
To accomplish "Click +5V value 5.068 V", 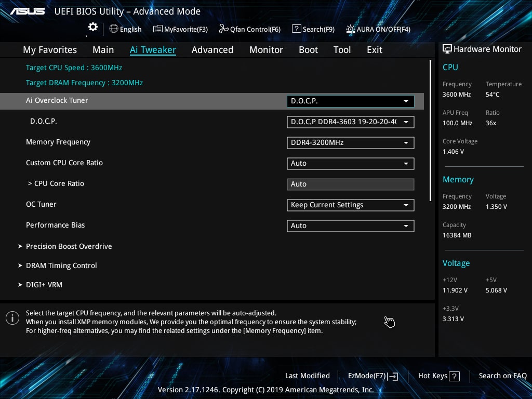I will 496,290.
